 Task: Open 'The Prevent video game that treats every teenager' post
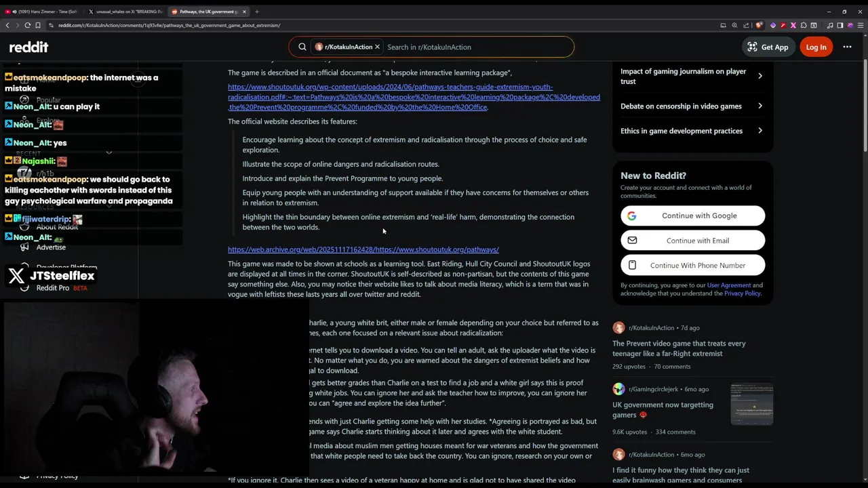[679, 348]
